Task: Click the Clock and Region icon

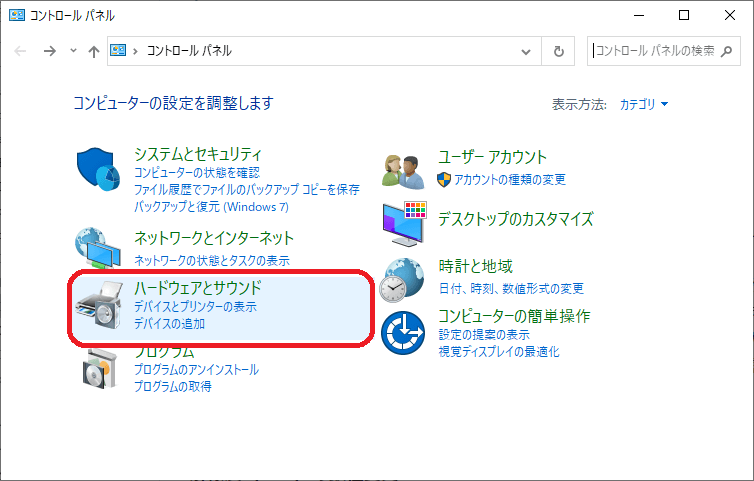Action: (x=406, y=279)
